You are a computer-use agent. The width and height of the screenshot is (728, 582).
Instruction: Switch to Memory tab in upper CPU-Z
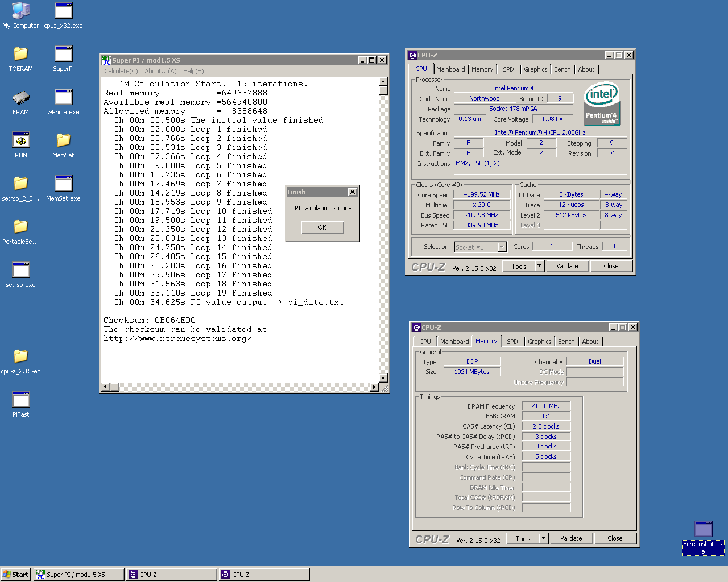(482, 69)
